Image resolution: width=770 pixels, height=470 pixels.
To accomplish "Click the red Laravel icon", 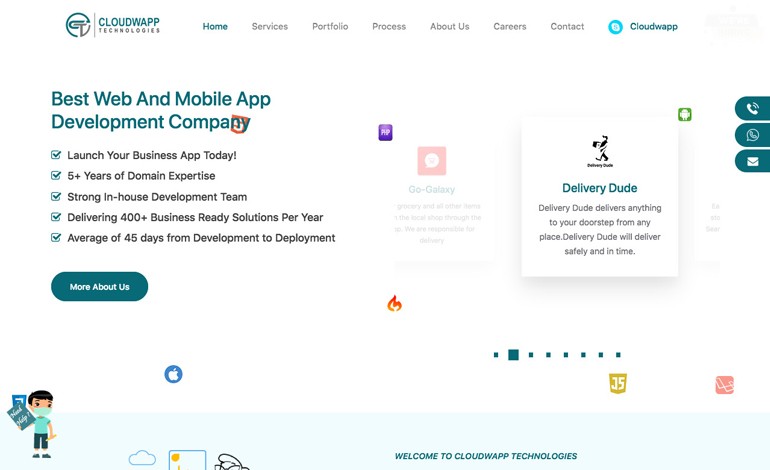I will pyautogui.click(x=724, y=385).
